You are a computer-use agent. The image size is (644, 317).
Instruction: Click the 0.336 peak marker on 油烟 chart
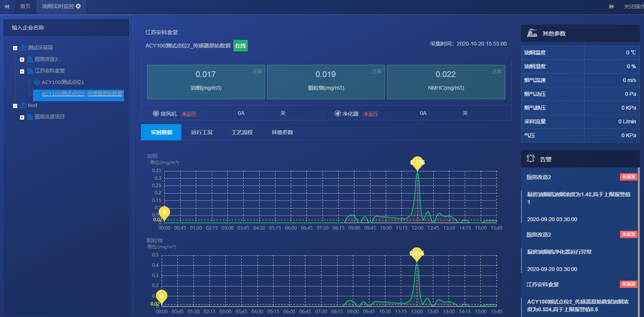pos(418,163)
